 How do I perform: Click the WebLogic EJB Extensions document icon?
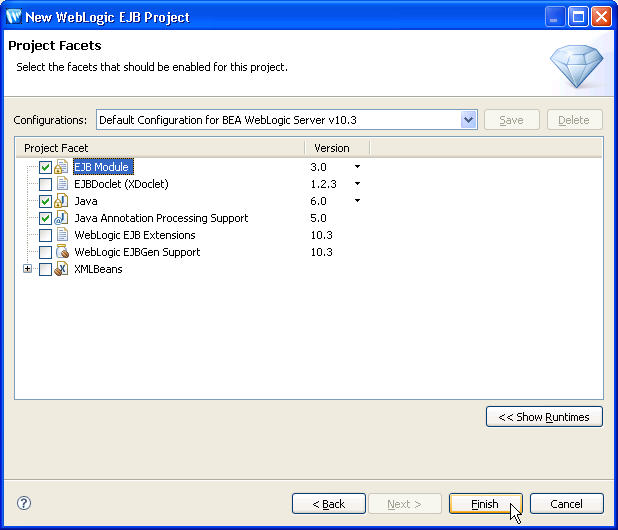pos(62,235)
